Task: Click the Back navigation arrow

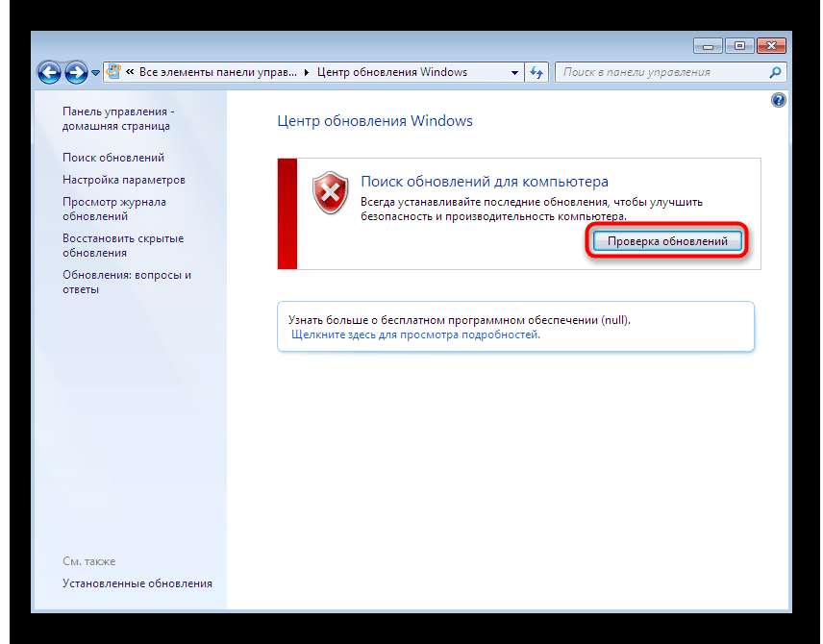Action: tap(49, 72)
